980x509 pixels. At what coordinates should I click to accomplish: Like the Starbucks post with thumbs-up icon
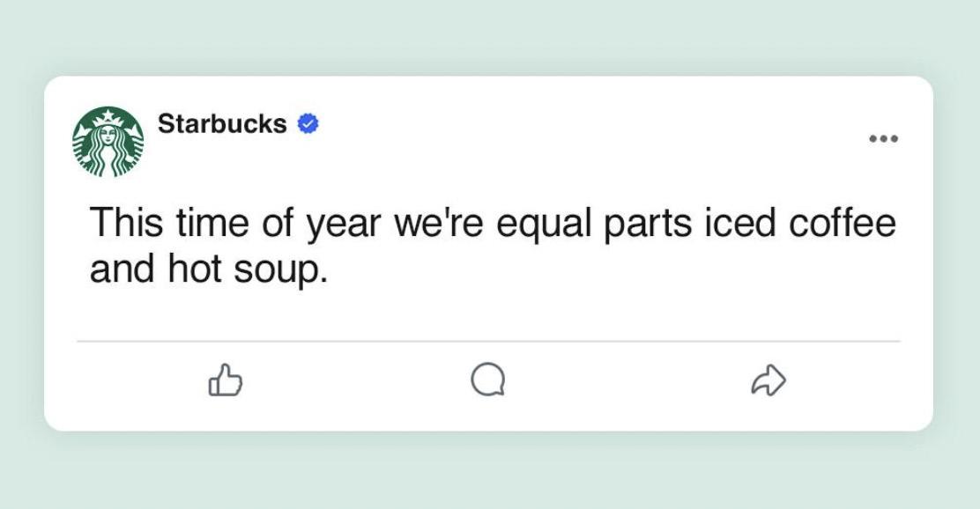[225, 380]
